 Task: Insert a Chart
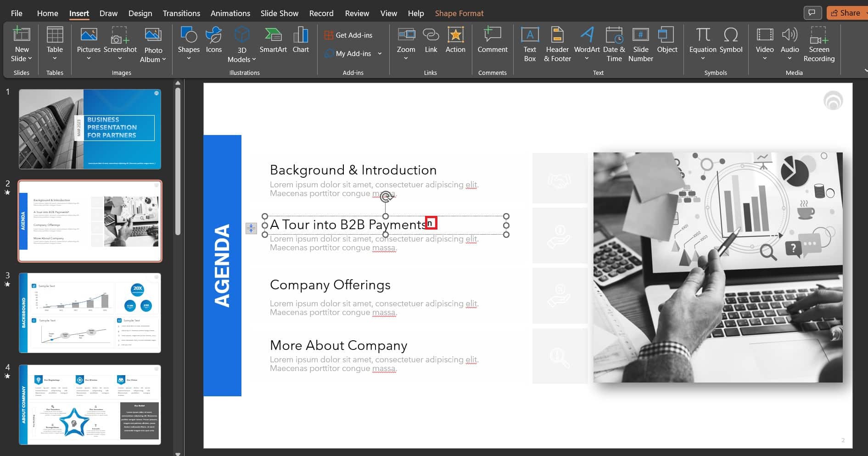[301, 40]
